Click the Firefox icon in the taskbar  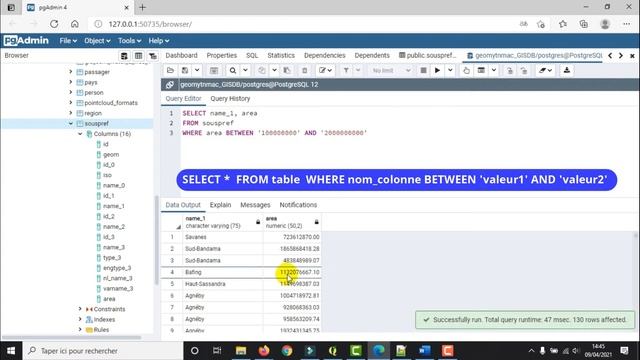click(x=264, y=351)
